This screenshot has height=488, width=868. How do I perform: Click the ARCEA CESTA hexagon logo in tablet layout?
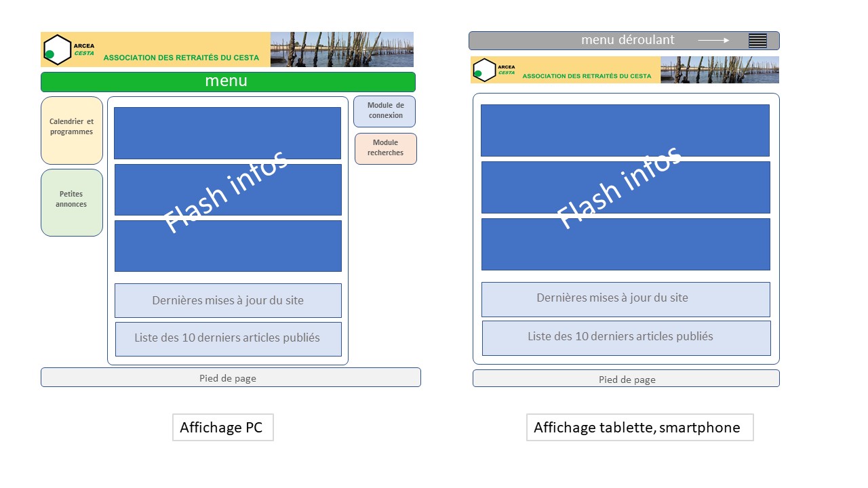click(484, 70)
